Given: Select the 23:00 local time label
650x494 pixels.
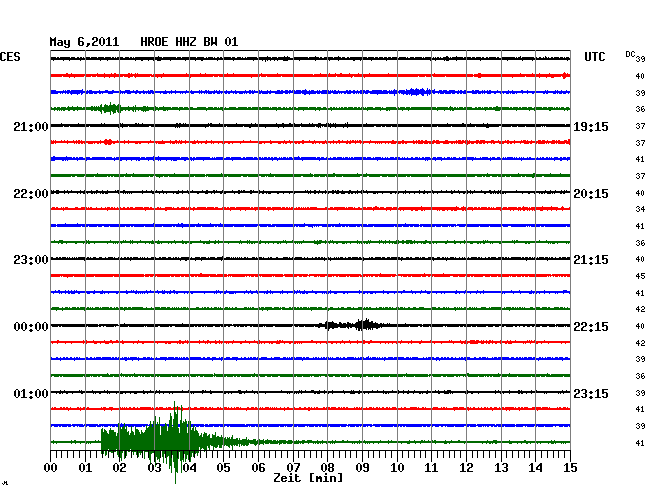Looking at the screenshot, I should click(x=31, y=260).
